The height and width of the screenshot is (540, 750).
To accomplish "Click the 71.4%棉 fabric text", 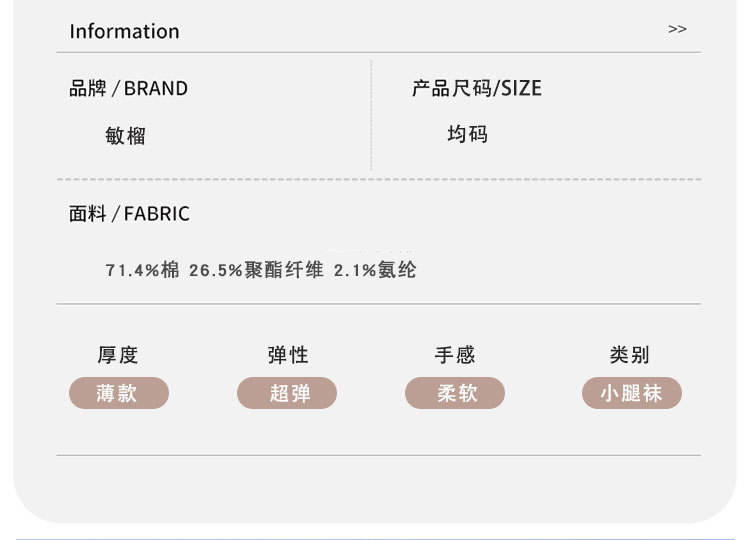I will [x=142, y=270].
